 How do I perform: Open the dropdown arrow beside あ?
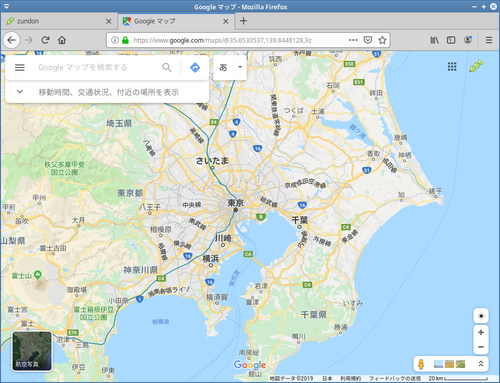[x=240, y=67]
